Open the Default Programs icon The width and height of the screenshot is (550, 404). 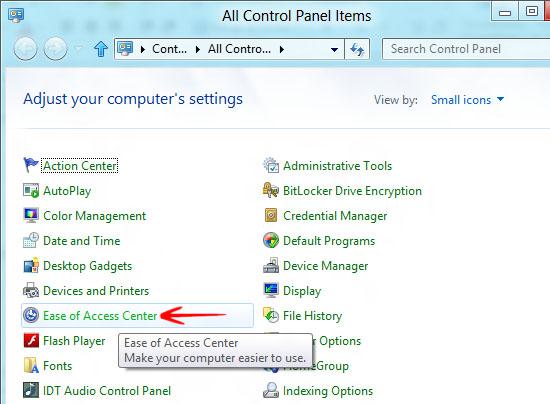click(x=271, y=241)
